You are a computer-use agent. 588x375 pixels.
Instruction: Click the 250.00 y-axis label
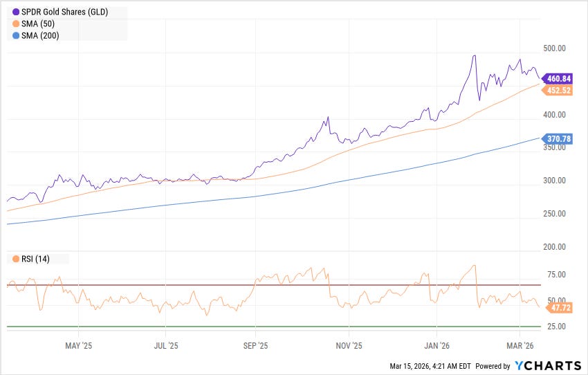[x=554, y=214]
